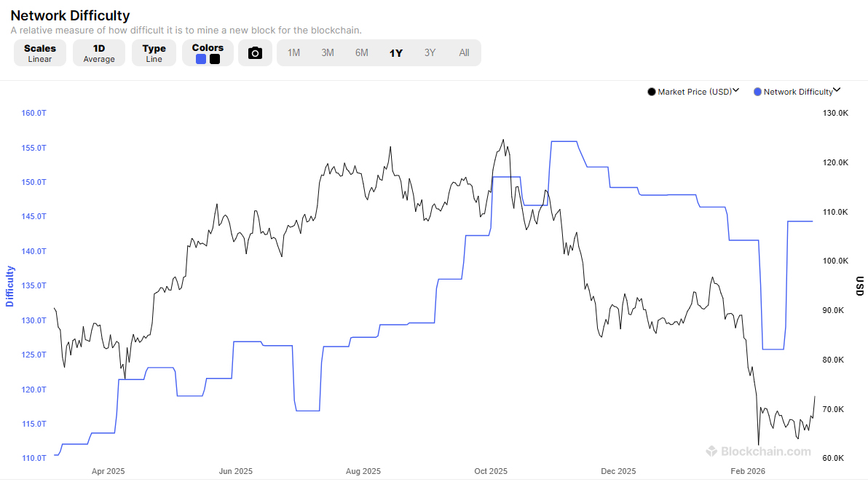Click the Colors control
The image size is (868, 482).
pyautogui.click(x=208, y=52)
